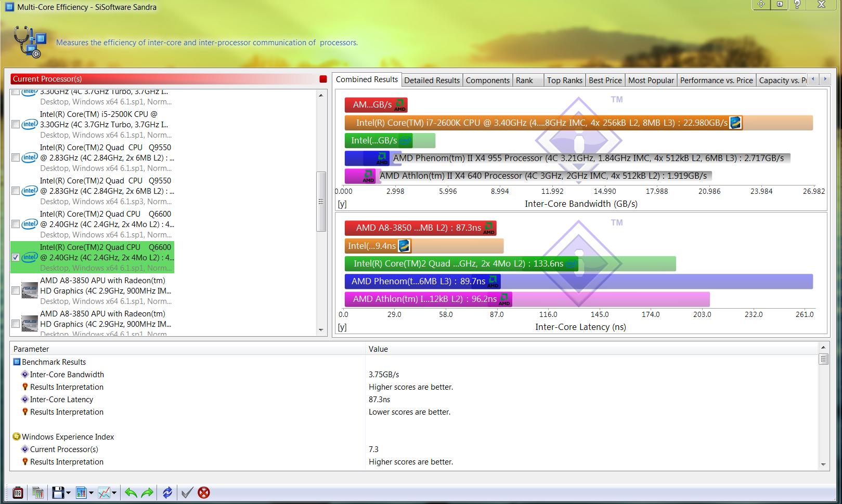Open the Components tab
Viewport: 842px width, 504px height.
pos(488,81)
